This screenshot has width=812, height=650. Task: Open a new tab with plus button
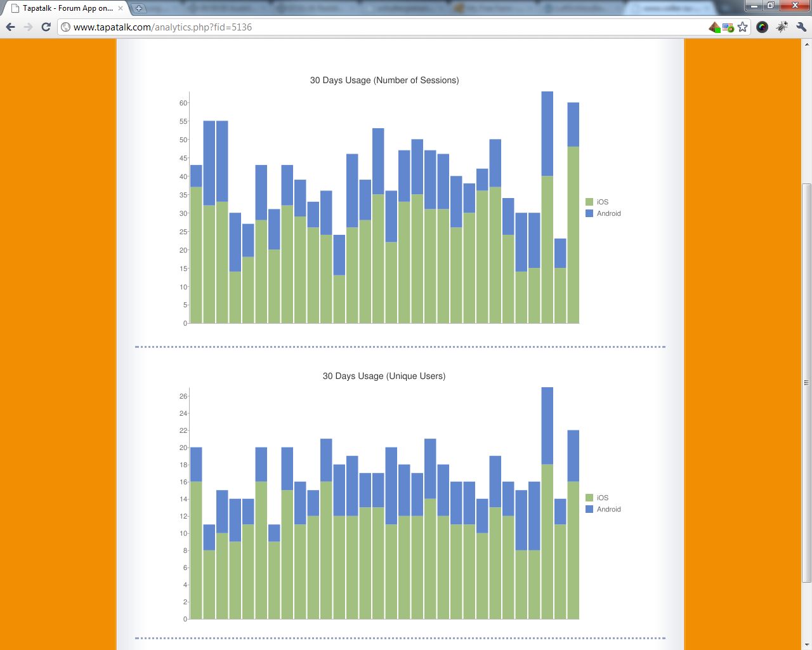(x=139, y=8)
